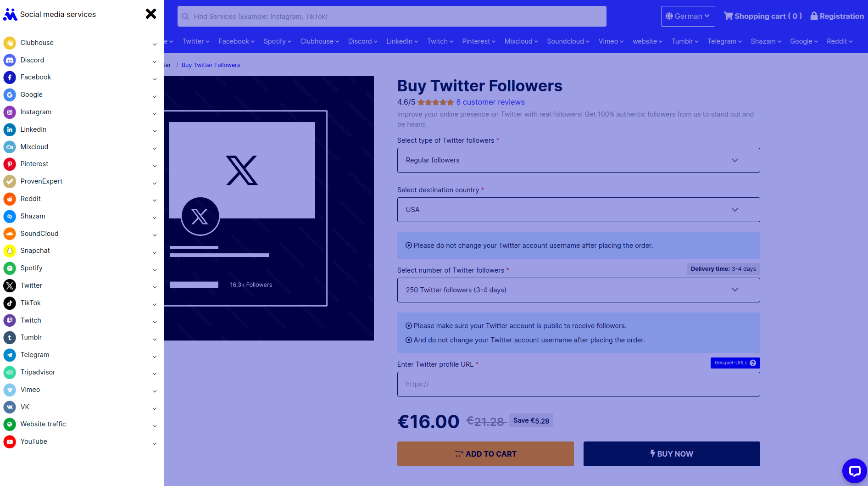This screenshot has height=486, width=868.
Task: Open the shopping cart icon
Action: tap(728, 16)
